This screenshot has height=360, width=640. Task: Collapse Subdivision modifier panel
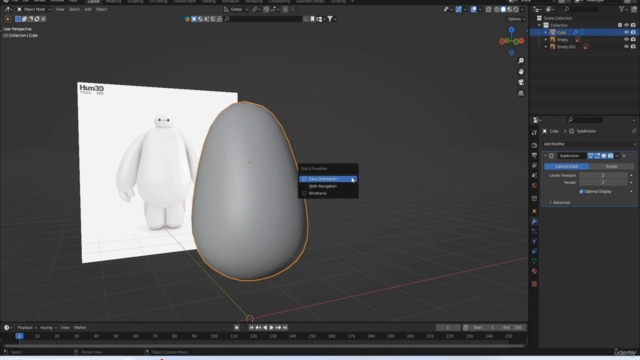(x=545, y=156)
